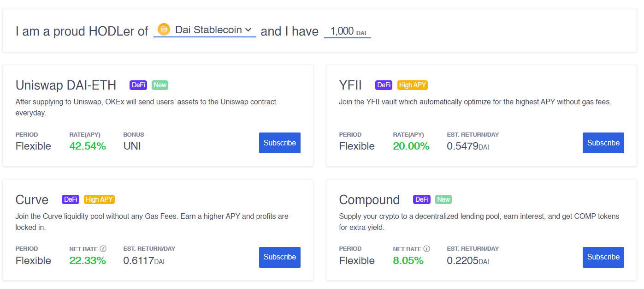Click the DeFi badge on Uniswap DAI-ETH card

pos(138,85)
